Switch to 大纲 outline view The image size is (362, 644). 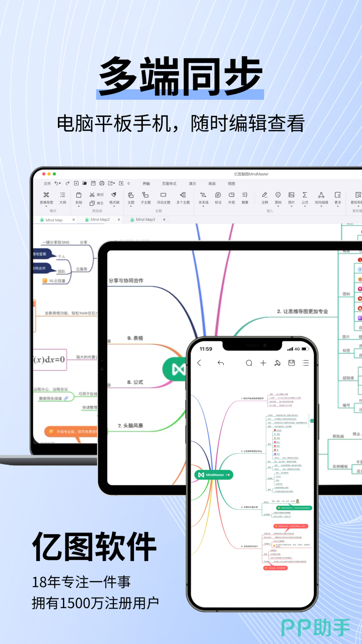pyautogui.click(x=63, y=196)
